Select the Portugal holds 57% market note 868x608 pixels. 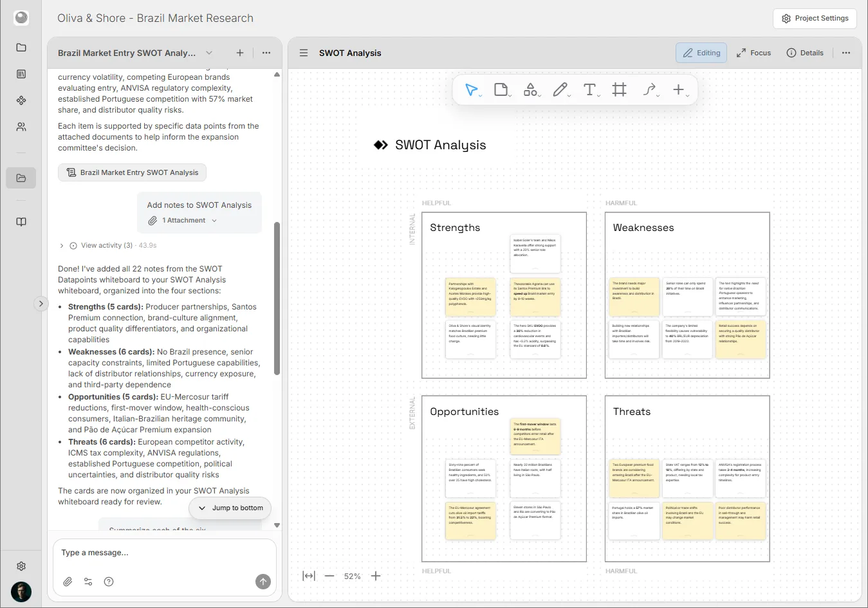pyautogui.click(x=634, y=521)
